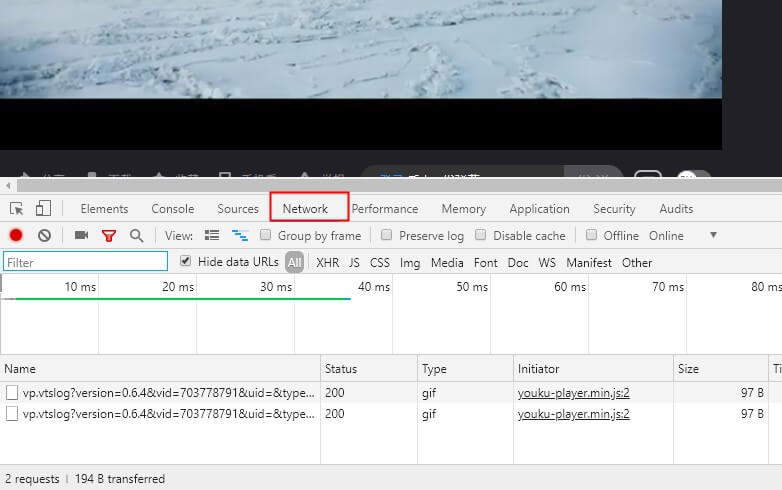Filter requests by Media
The height and width of the screenshot is (490, 782).
pos(447,263)
